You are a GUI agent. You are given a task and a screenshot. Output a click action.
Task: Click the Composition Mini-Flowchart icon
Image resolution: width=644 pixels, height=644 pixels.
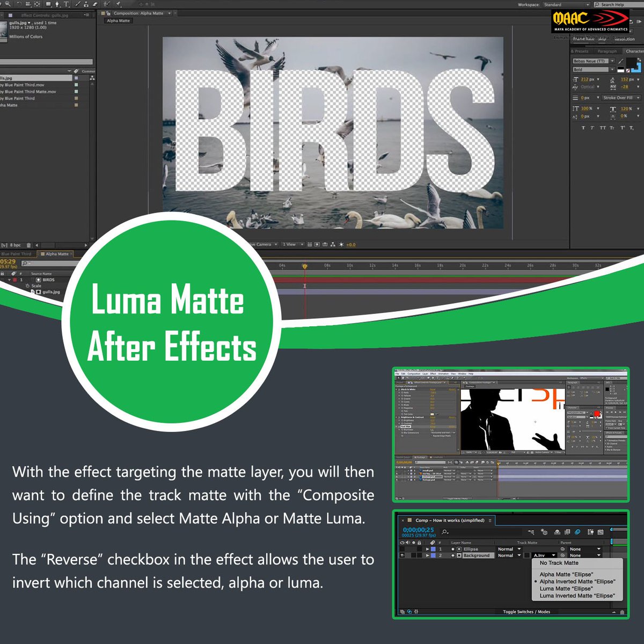coord(531,532)
